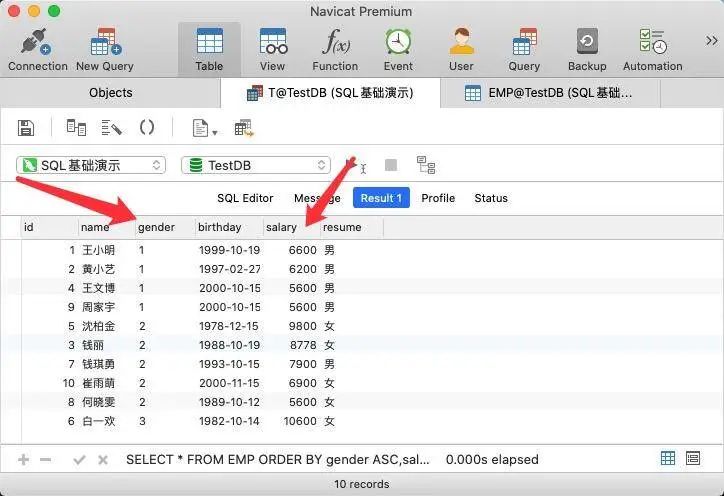This screenshot has height=496, width=724.
Task: Switch to the SQL Editor tab
Action: (245, 198)
